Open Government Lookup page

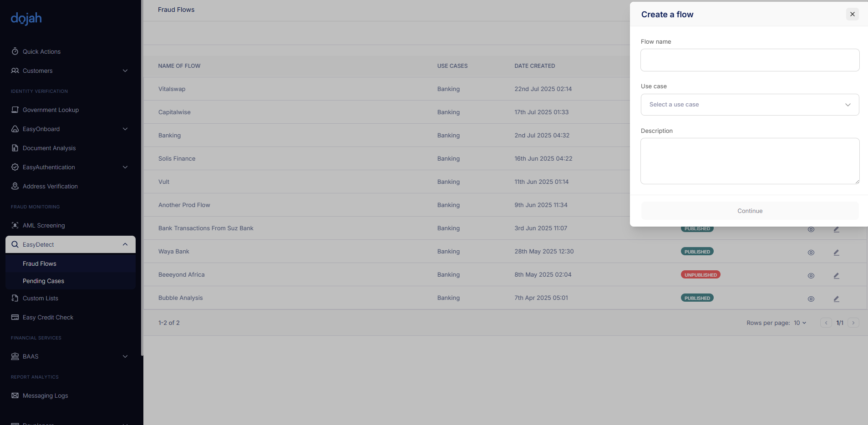51,110
